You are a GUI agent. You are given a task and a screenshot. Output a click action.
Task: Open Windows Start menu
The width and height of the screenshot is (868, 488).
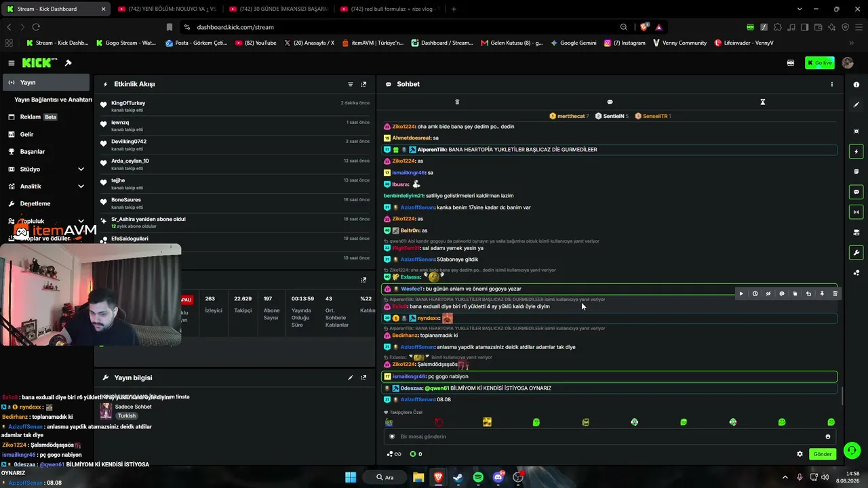(x=351, y=477)
